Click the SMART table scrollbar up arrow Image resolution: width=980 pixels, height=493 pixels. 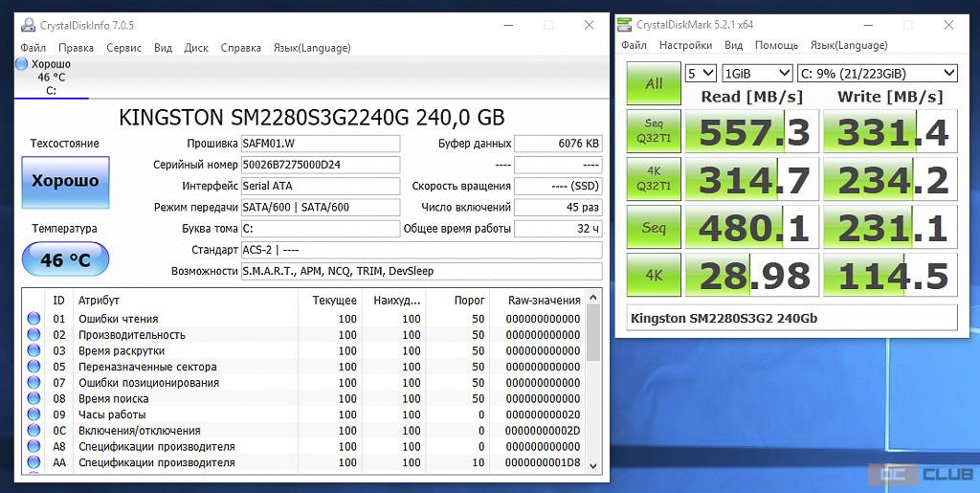593,298
